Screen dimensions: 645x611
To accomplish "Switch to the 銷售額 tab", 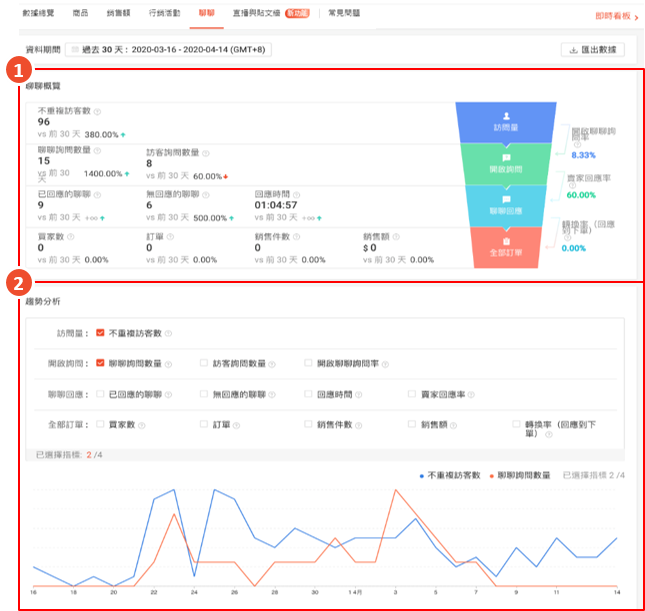I will point(118,13).
